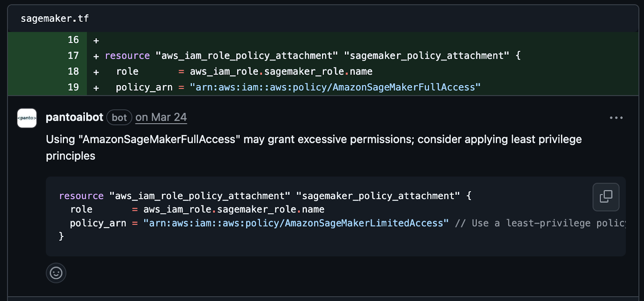The width and height of the screenshot is (644, 301).
Task: Click the AmazonSageMakerLimitedAccess ARN in the suggestion
Action: pyautogui.click(x=296, y=223)
